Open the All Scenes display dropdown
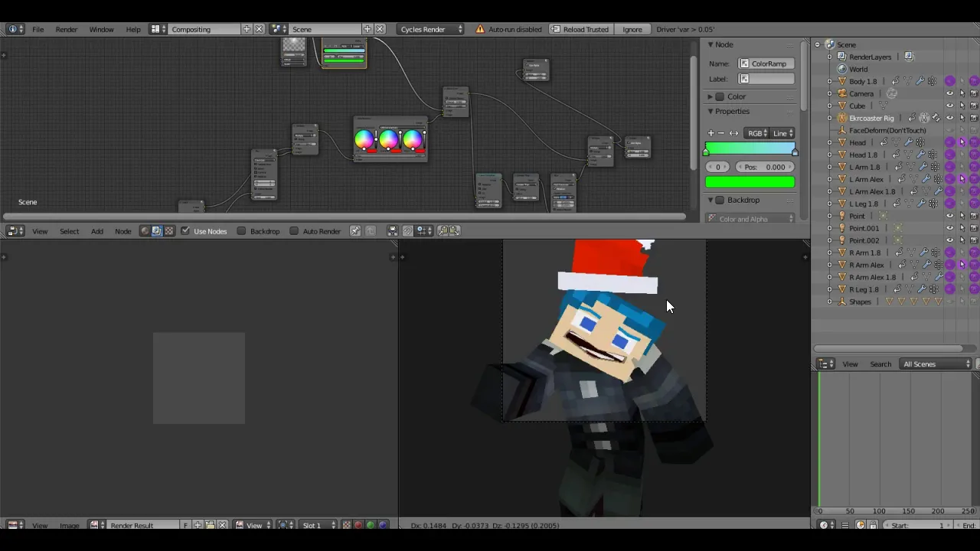The height and width of the screenshot is (551, 980). pos(936,364)
